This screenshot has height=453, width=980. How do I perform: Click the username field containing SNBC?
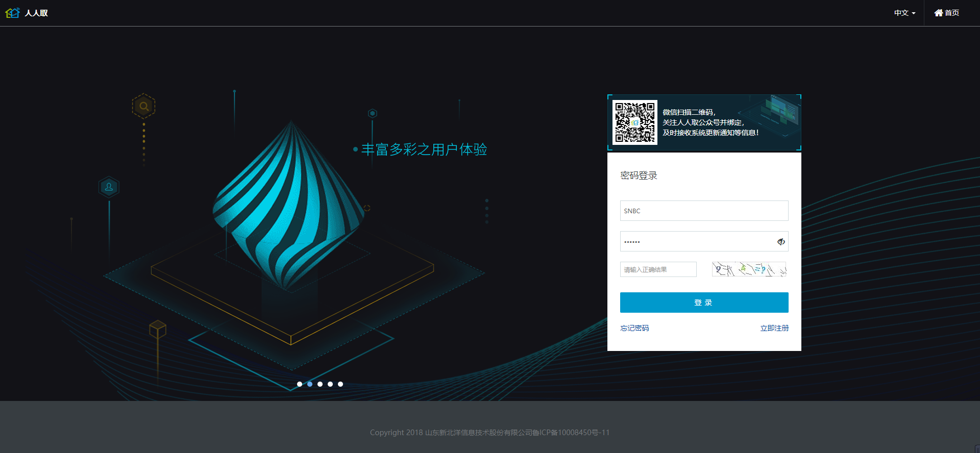pyautogui.click(x=704, y=211)
